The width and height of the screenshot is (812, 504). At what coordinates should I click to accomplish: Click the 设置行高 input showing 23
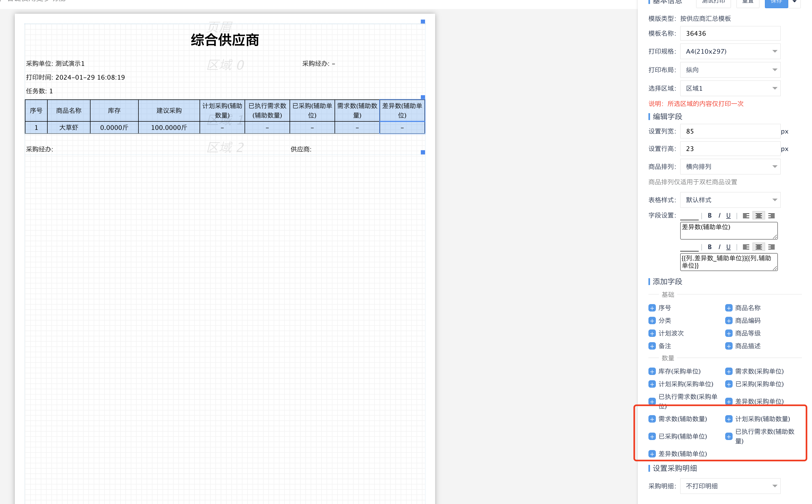pyautogui.click(x=730, y=149)
